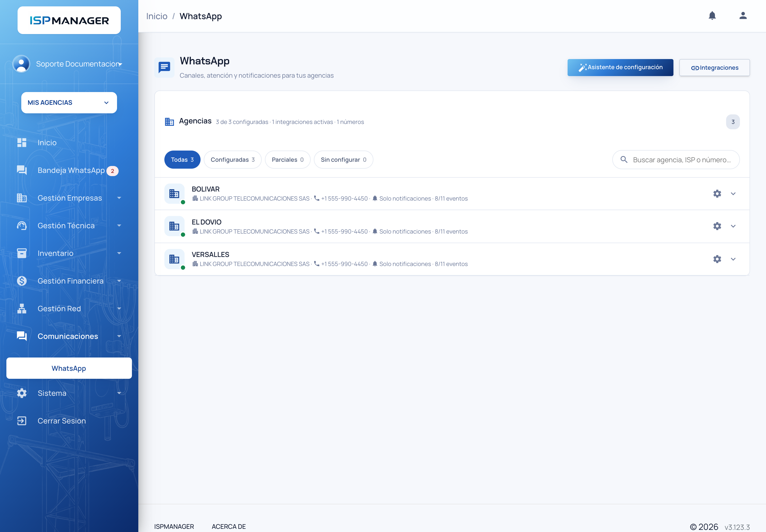The height and width of the screenshot is (532, 766).
Task: Expand the BOLIVAR agency row chevron
Action: [733, 194]
